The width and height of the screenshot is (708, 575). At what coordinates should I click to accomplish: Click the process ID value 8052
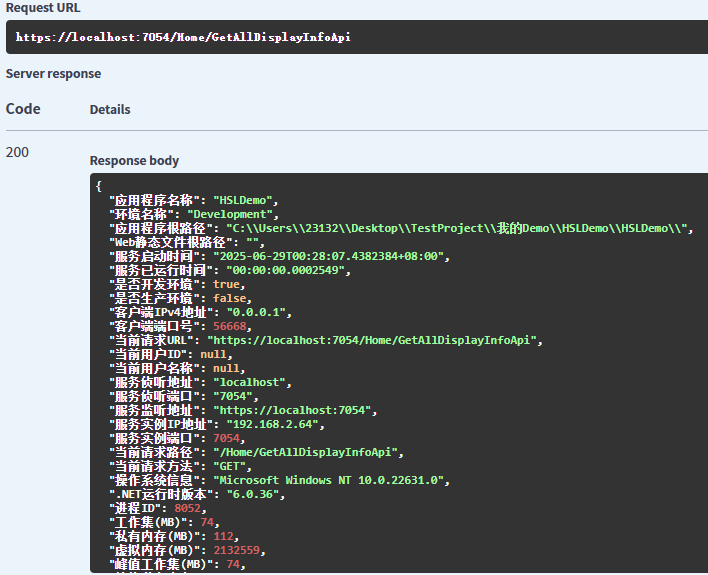tap(187, 508)
